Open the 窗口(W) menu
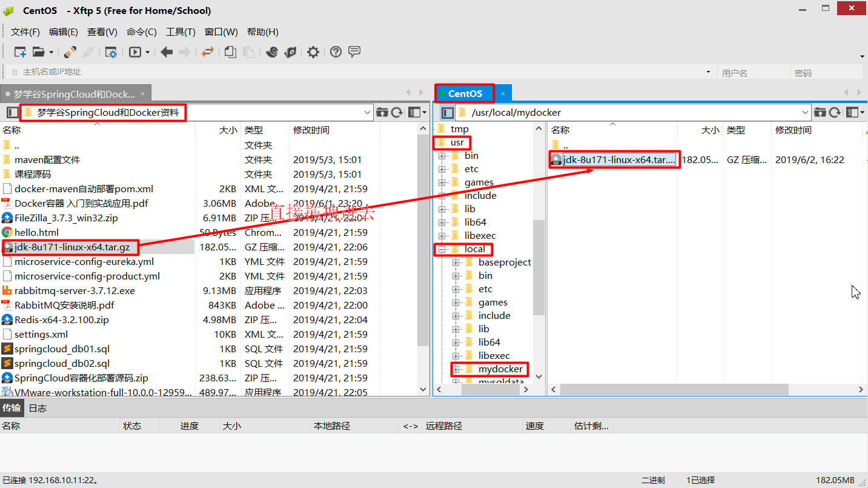Viewport: 868px width, 488px height. (x=221, y=32)
